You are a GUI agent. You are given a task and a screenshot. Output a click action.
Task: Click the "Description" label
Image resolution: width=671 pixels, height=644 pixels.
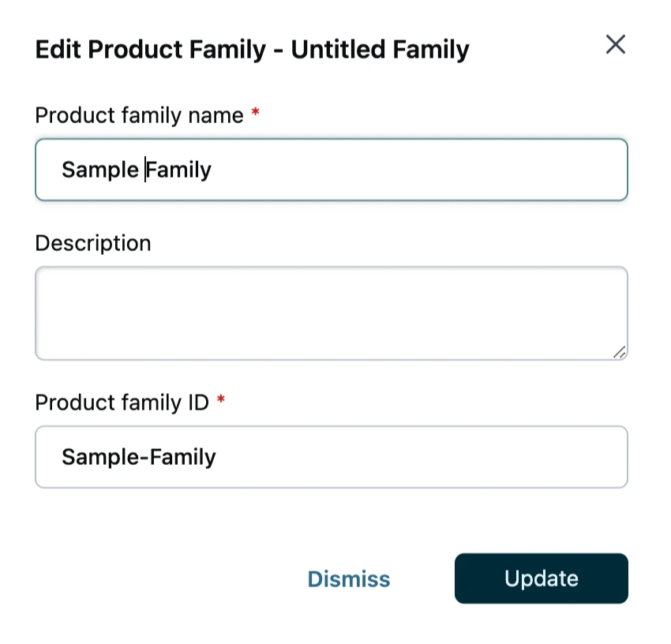pos(93,243)
